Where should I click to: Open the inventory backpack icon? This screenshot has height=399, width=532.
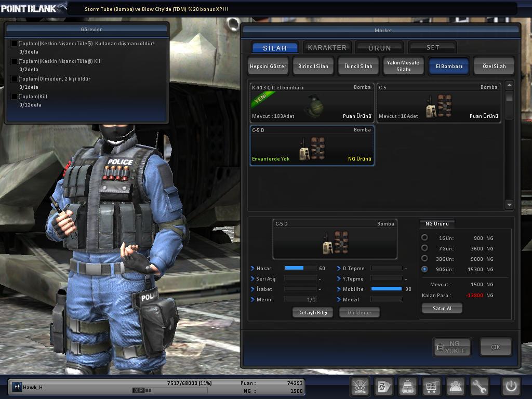pos(408,387)
